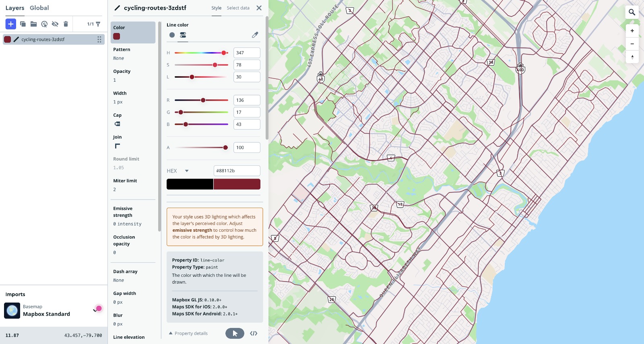The width and height of the screenshot is (644, 344).
Task: Pick a color with the eyedropper tool
Action: point(255,35)
